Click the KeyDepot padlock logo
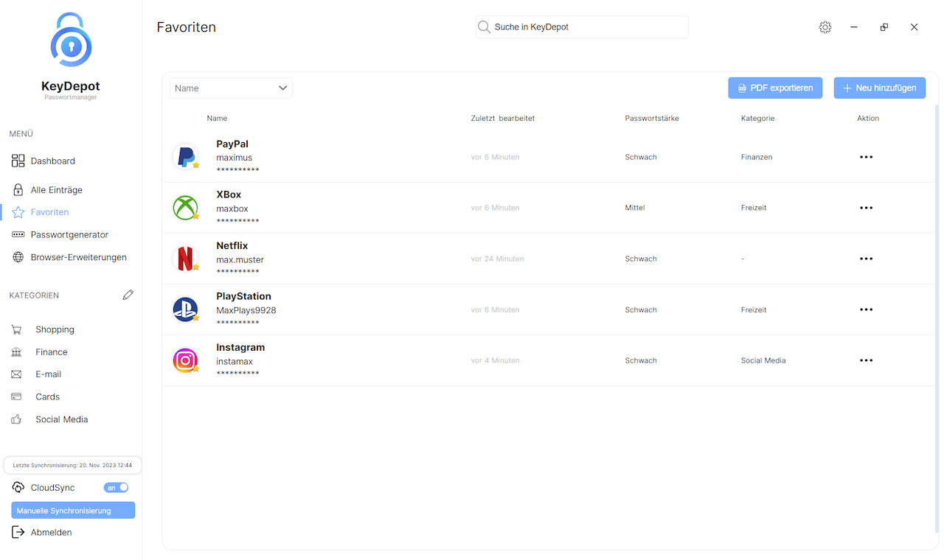944x560 pixels. [71, 41]
